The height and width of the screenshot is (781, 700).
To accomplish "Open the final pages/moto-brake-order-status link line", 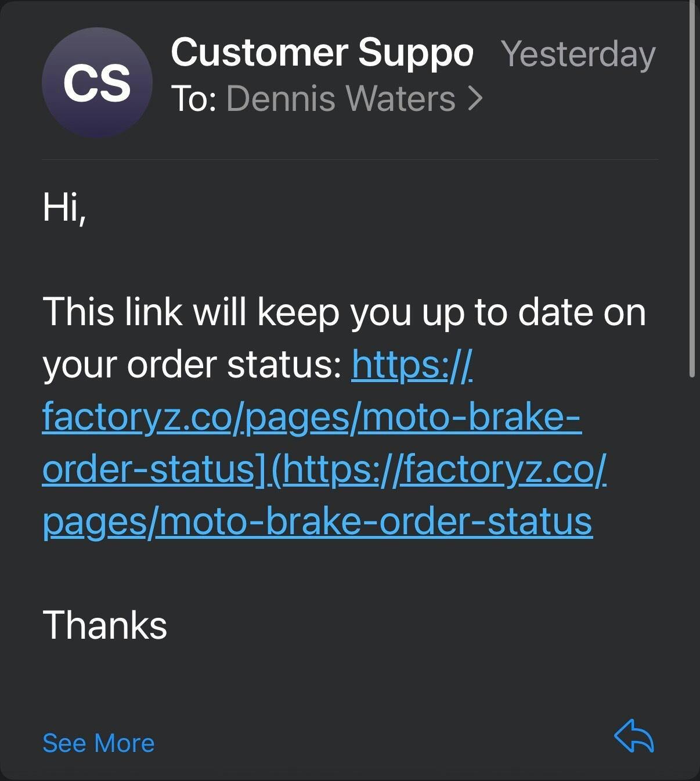I will tap(317, 521).
